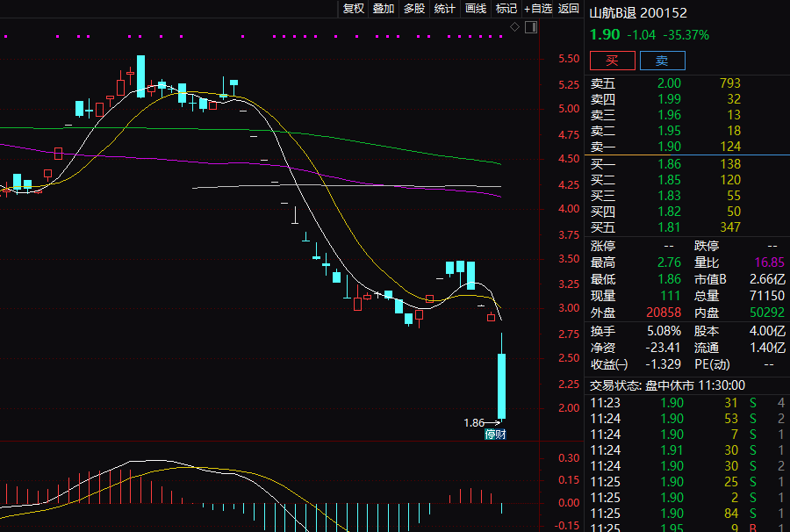
Task: Select the 卖三 ask row at 1.96
Action: 687,115
